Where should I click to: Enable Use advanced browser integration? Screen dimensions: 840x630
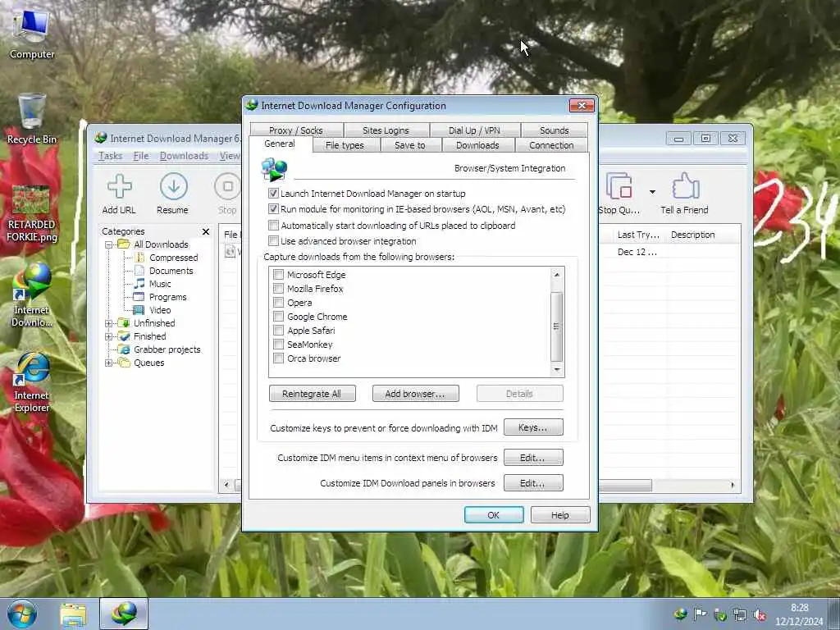(274, 241)
